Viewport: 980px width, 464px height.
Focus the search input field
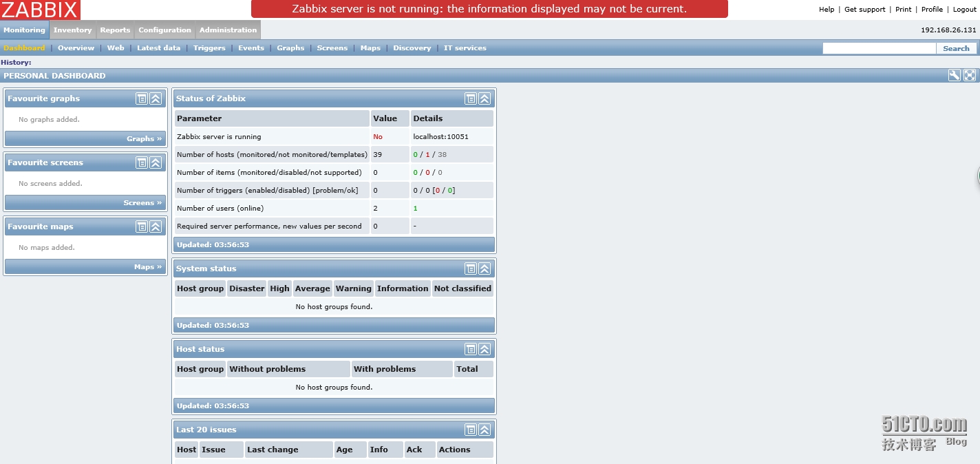pyautogui.click(x=880, y=48)
